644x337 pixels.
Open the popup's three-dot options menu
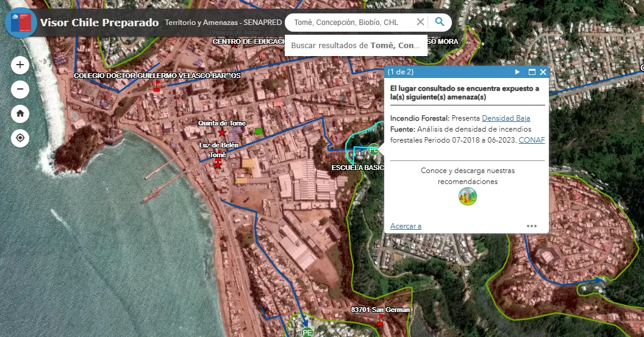pyautogui.click(x=532, y=226)
